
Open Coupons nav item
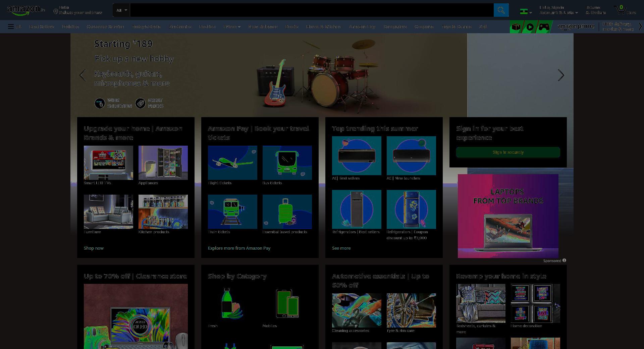(424, 27)
